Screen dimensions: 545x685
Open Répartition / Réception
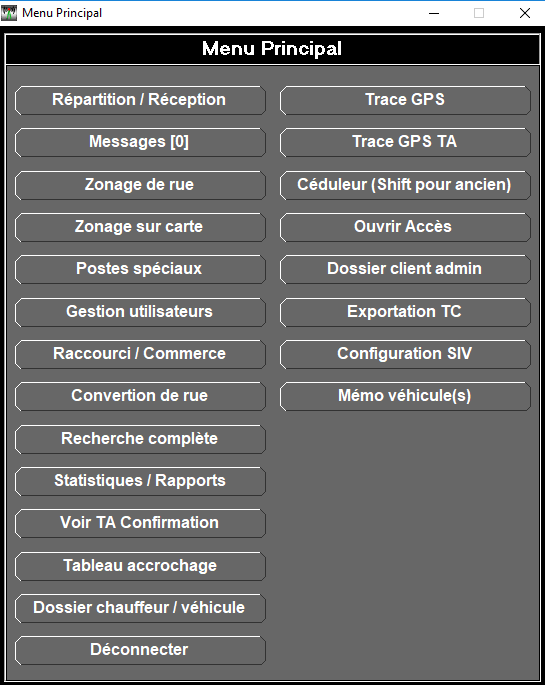point(140,100)
